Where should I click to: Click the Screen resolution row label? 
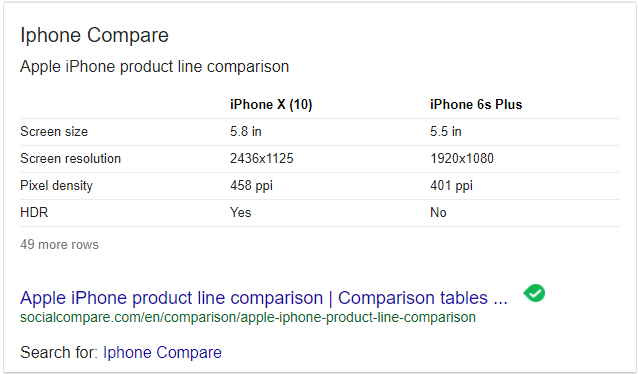[x=70, y=158]
